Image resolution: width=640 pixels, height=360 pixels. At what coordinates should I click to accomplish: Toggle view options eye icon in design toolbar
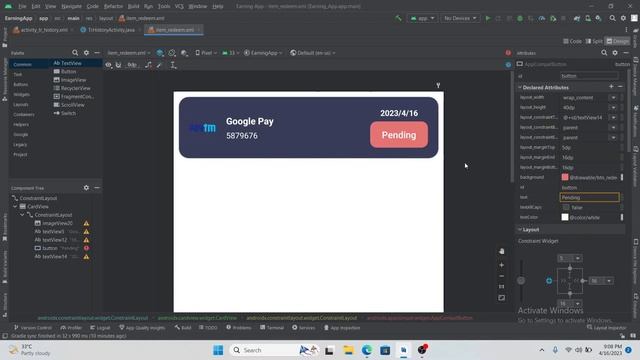[x=108, y=65]
